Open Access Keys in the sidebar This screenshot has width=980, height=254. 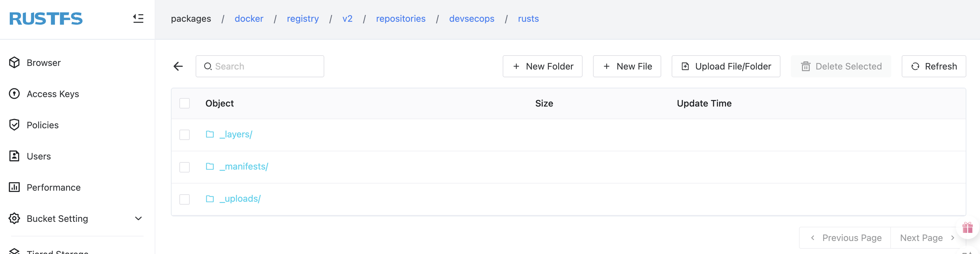click(x=53, y=94)
